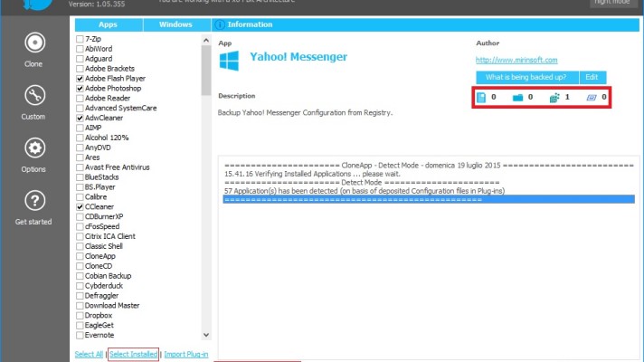644x362 pixels.
Task: Click the folders count icon
Action: coord(517,98)
